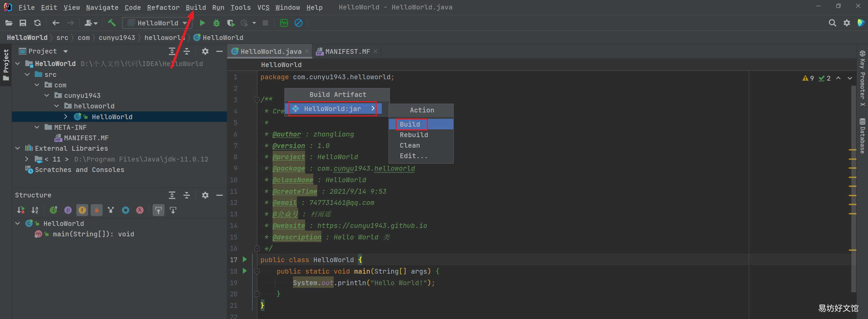Click cunyu1943 in the breadcrumb bar
The image size is (868, 319).
117,38
